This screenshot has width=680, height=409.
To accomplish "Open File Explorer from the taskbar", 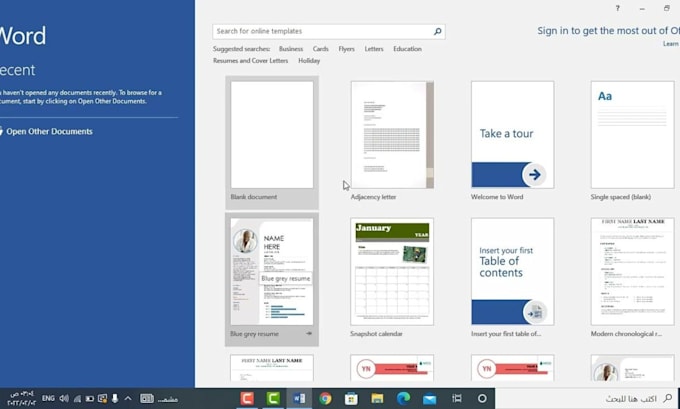I will [377, 398].
